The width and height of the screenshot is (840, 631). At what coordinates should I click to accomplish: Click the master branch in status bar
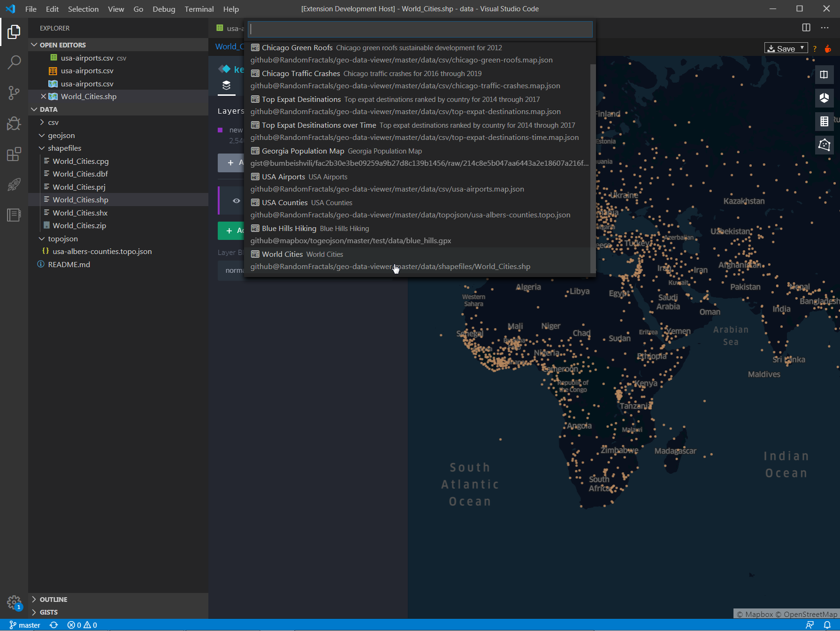25,625
